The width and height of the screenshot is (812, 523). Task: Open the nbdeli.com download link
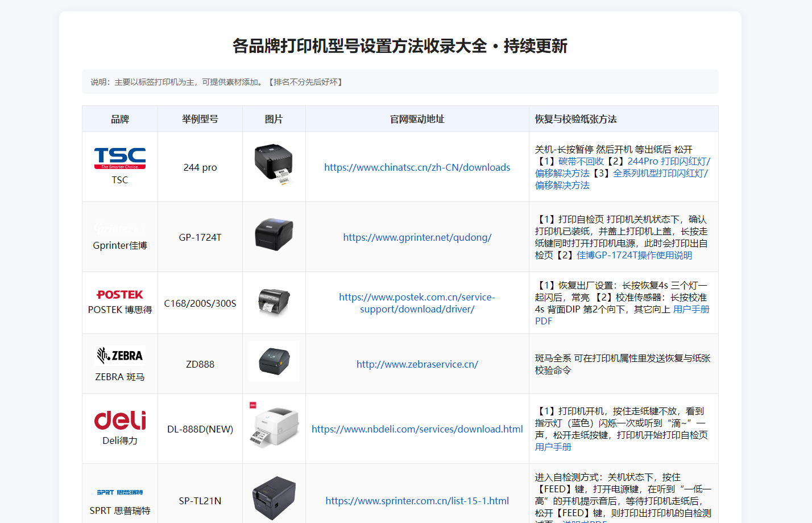tap(417, 429)
